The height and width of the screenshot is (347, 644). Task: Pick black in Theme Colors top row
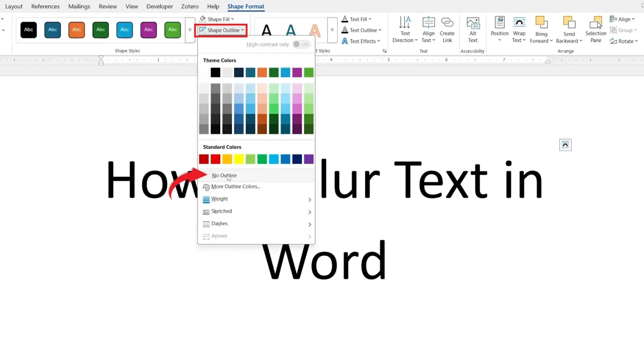215,72
